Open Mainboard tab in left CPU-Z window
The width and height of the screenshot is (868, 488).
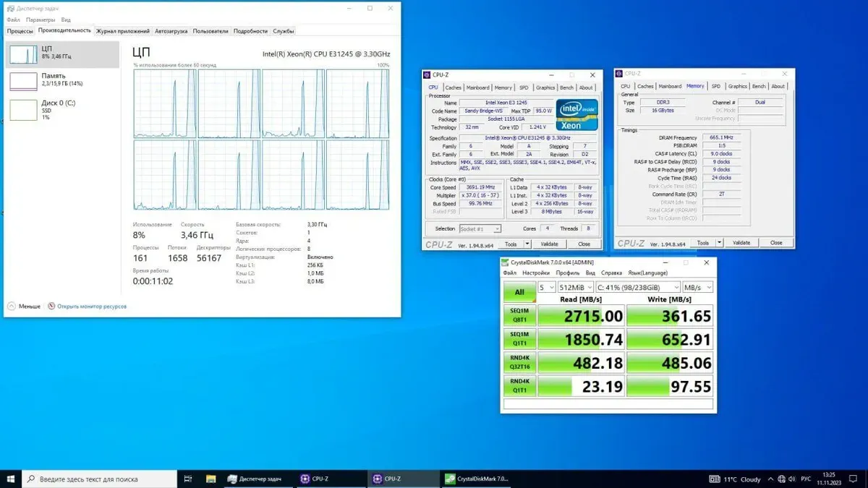point(477,87)
